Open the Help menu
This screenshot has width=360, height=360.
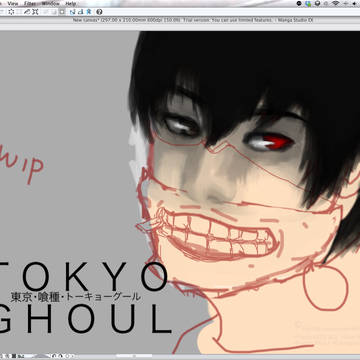(71, 3)
